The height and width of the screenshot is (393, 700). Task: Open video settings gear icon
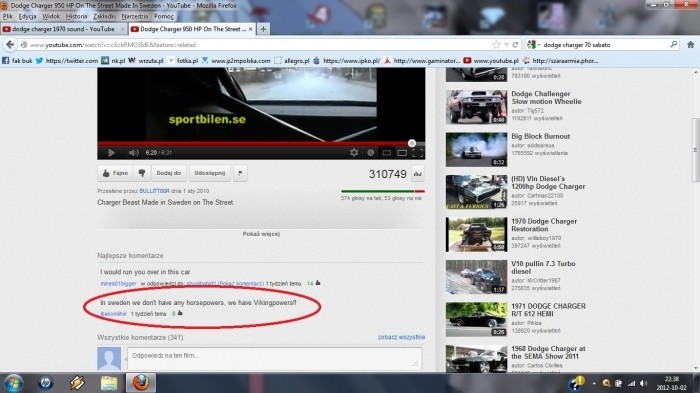(354, 153)
